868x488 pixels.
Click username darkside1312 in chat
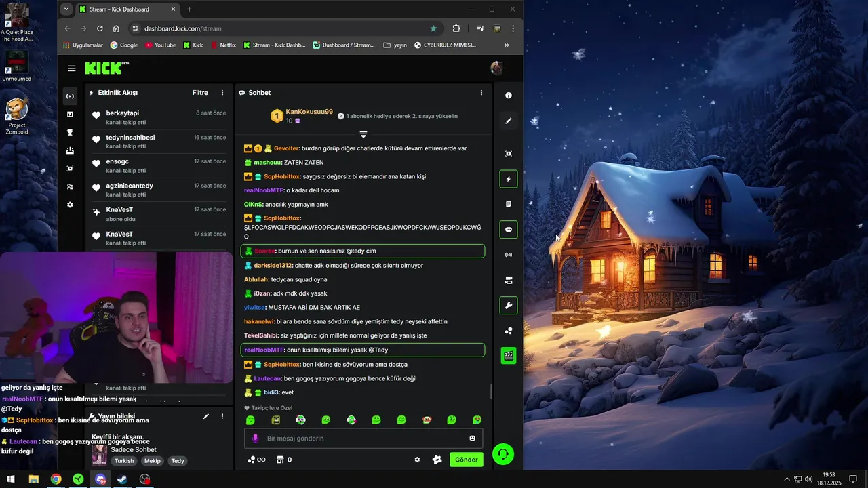tap(273, 266)
